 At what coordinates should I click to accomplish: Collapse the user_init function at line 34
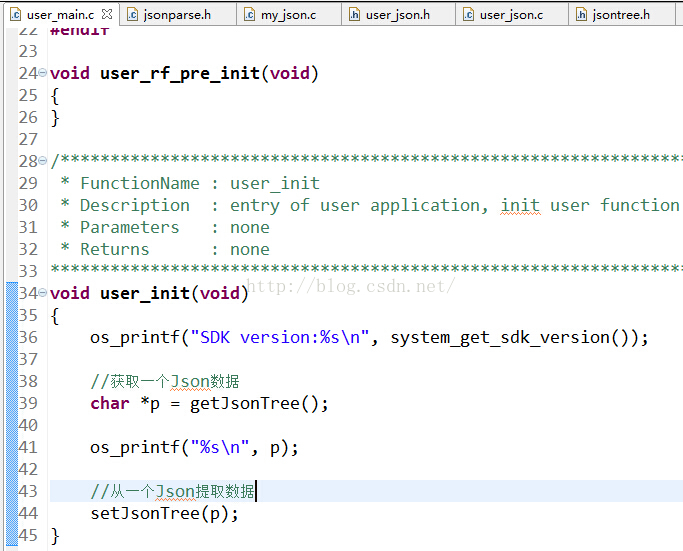point(43,294)
